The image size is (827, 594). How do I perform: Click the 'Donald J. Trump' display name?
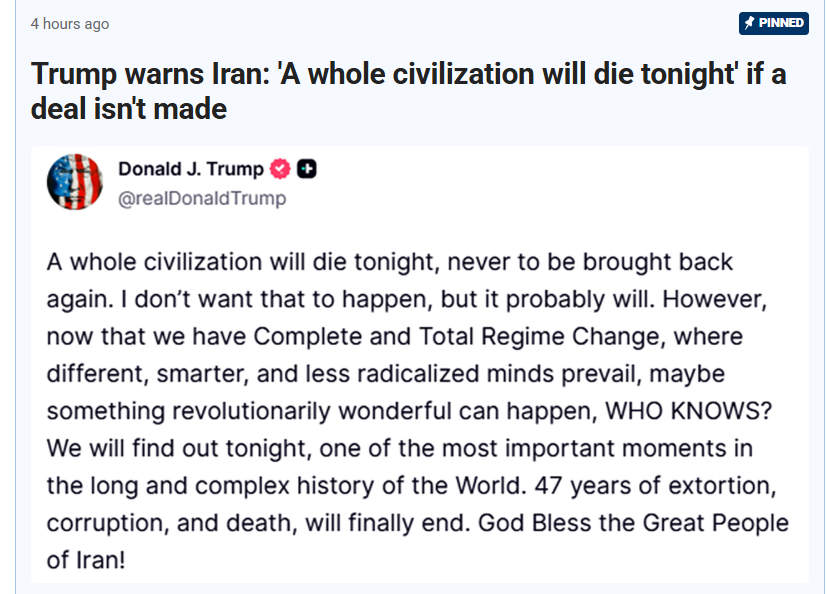coord(191,169)
